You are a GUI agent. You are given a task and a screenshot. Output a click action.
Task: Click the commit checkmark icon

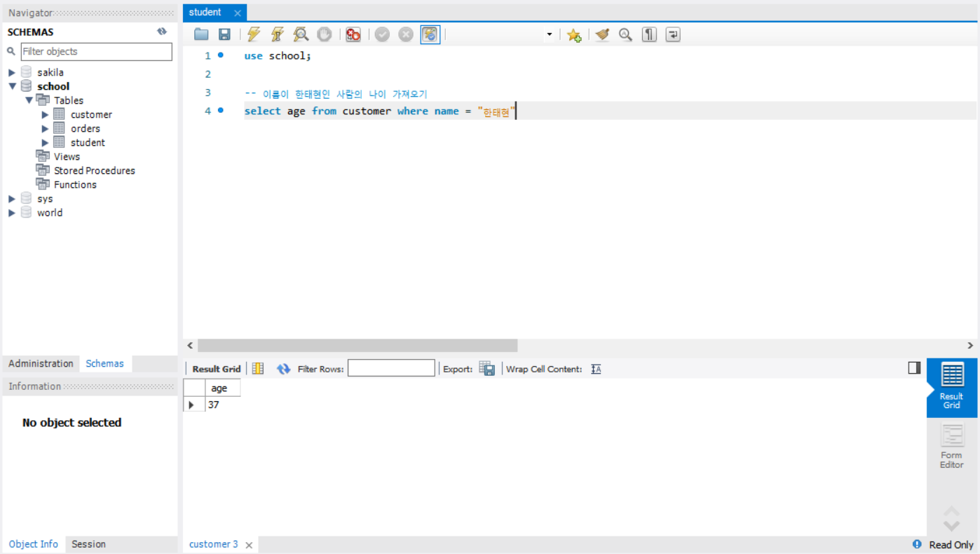pos(382,34)
